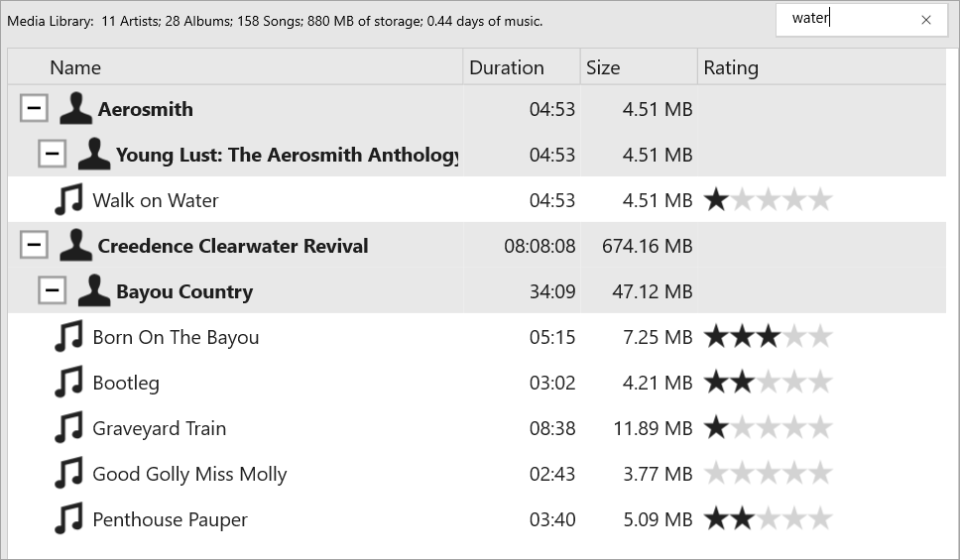Click the person icon next to Creedence Clearwater Revival

point(76,246)
